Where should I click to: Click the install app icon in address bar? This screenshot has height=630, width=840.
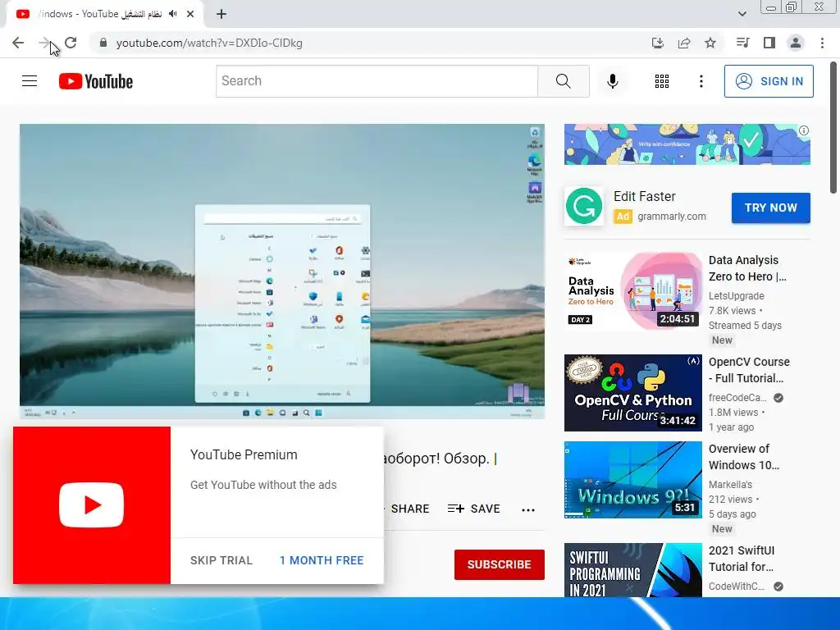pyautogui.click(x=658, y=43)
